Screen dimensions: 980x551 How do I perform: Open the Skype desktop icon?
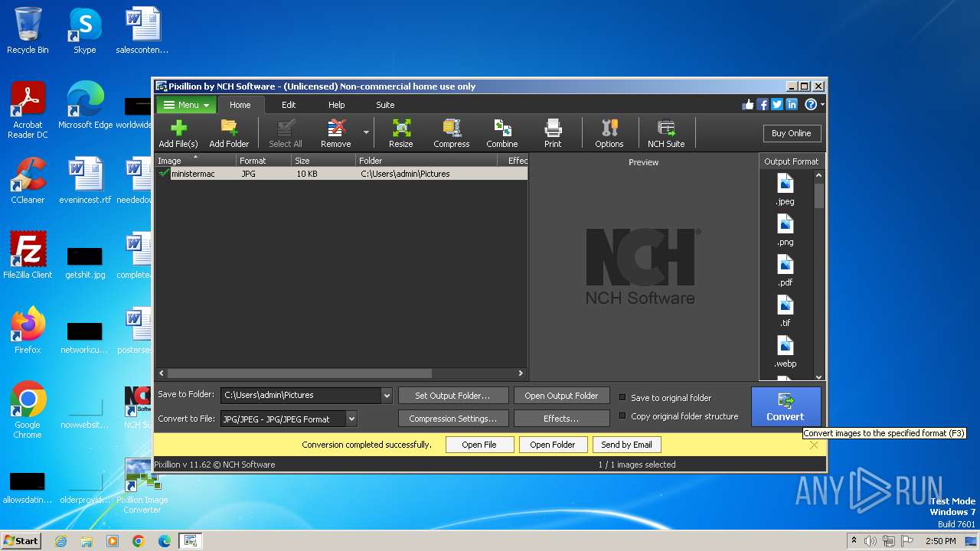pos(85,31)
